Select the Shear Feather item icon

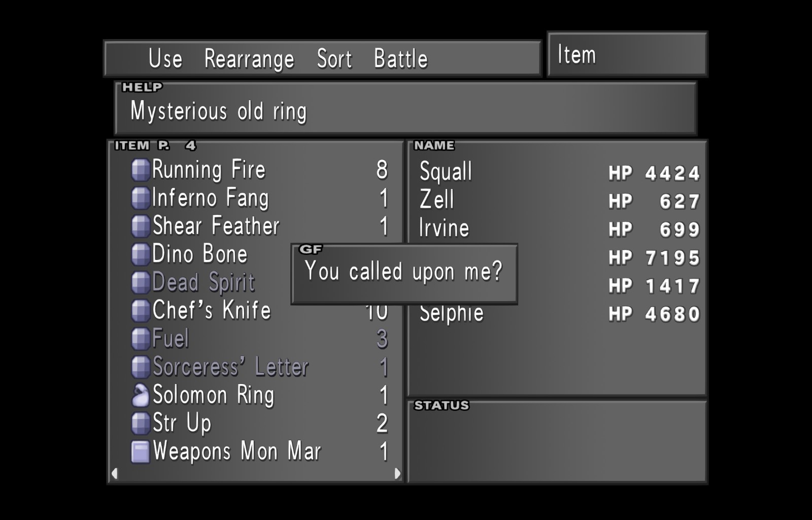(141, 226)
